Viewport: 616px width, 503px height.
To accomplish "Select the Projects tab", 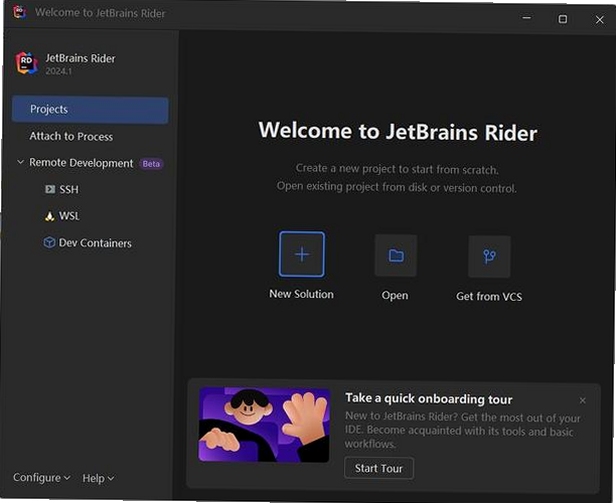I will 90,110.
